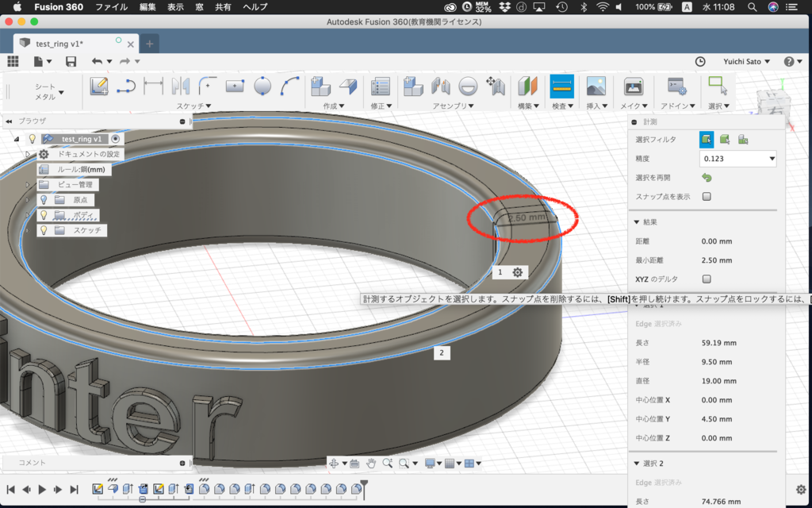Screen dimensions: 812x508
Task: Open the Job Status clock icon
Action: coord(700,61)
